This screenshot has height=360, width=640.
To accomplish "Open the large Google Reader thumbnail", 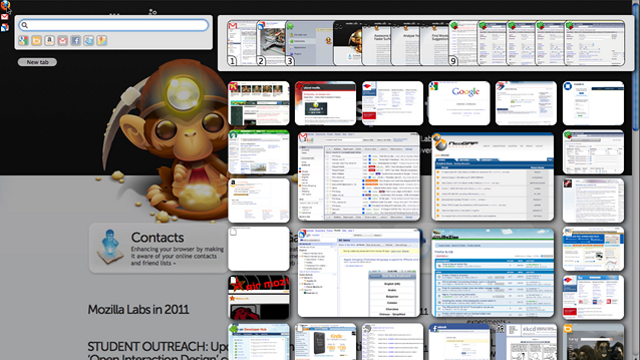I will point(359,273).
